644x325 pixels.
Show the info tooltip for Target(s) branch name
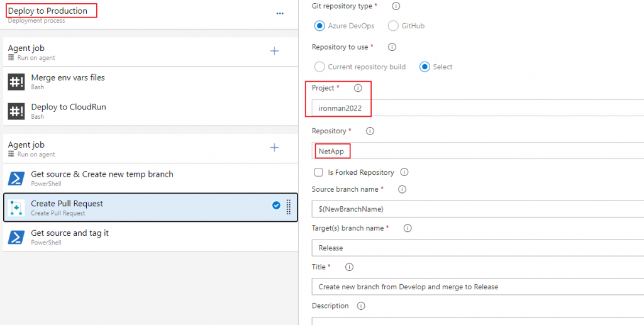[x=407, y=228]
